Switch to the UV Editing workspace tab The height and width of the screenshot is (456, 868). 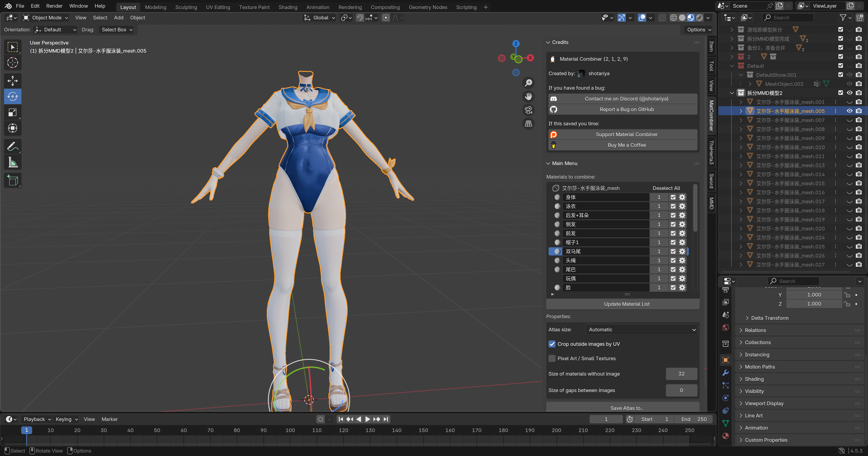pos(218,7)
